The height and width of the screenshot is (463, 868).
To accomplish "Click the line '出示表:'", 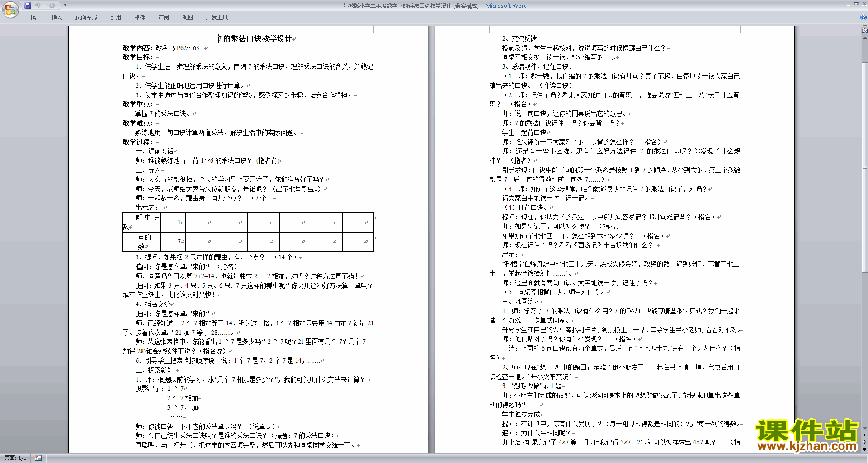I will 147,208.
